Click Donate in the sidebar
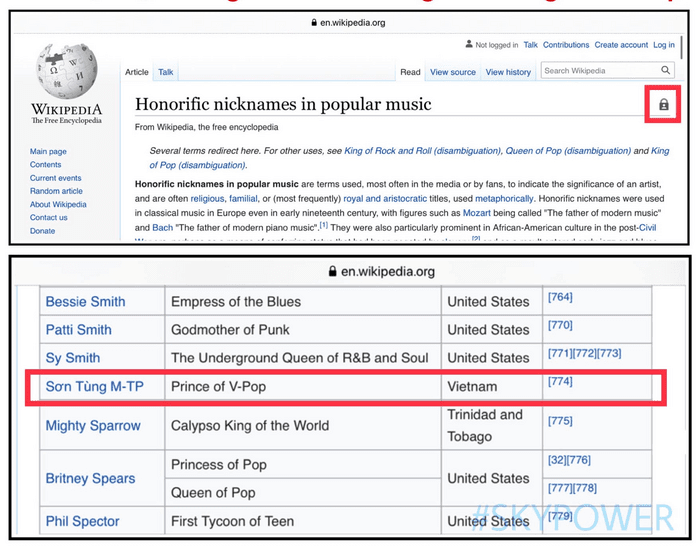The image size is (700, 555). (42, 231)
